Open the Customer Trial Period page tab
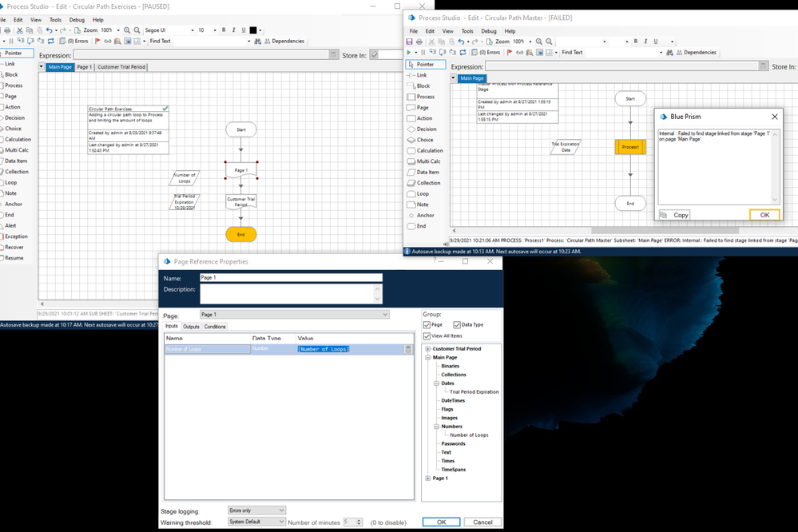 coord(121,67)
